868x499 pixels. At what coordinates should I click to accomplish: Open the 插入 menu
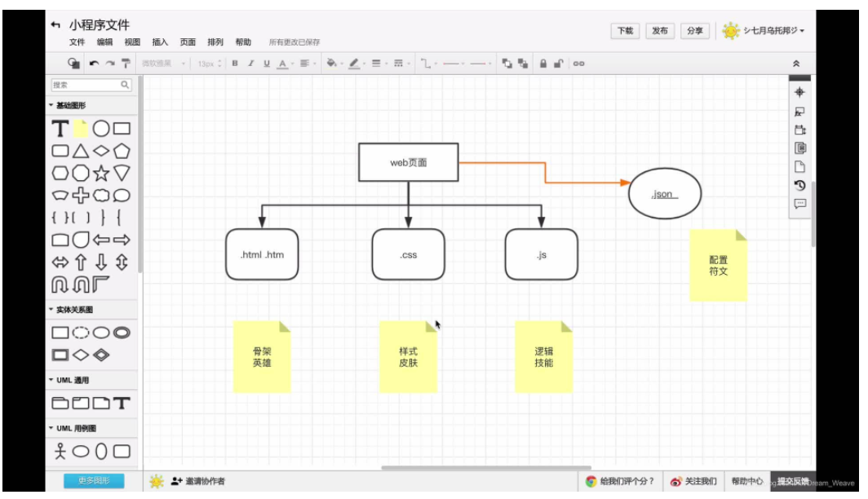[x=160, y=42]
